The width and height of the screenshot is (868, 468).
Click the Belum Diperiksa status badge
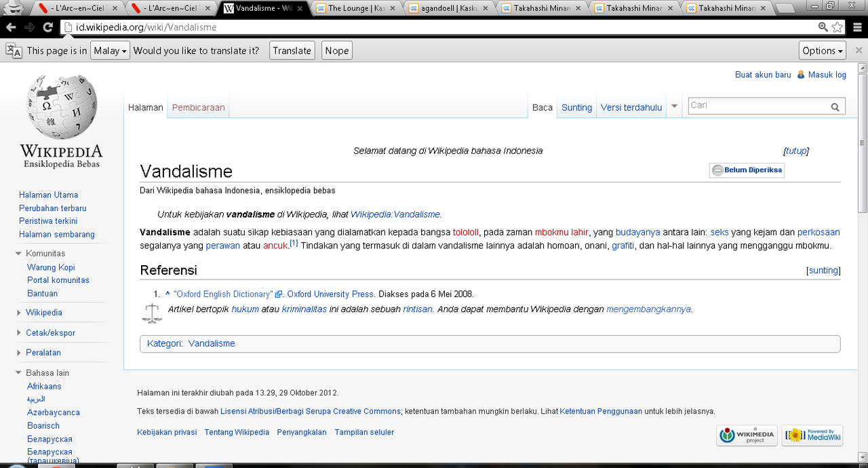pos(747,170)
